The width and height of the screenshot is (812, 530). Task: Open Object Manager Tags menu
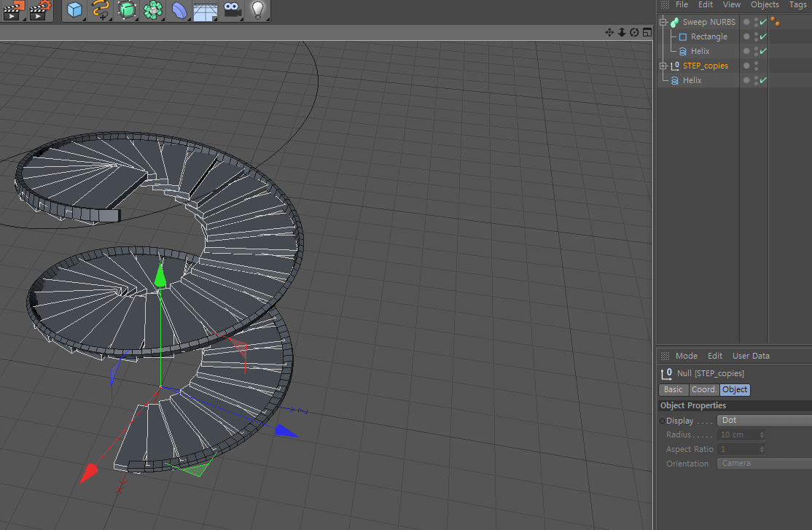pos(797,4)
